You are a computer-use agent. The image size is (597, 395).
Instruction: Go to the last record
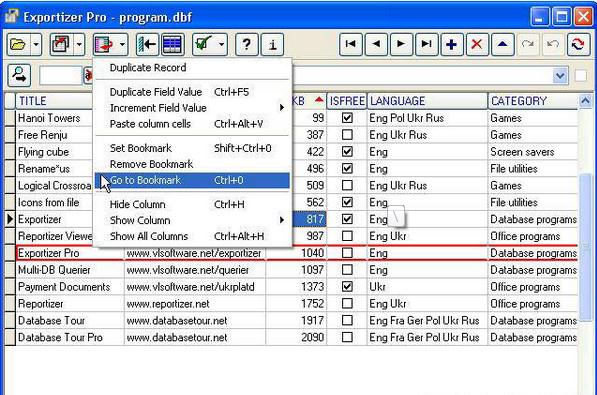[426, 45]
